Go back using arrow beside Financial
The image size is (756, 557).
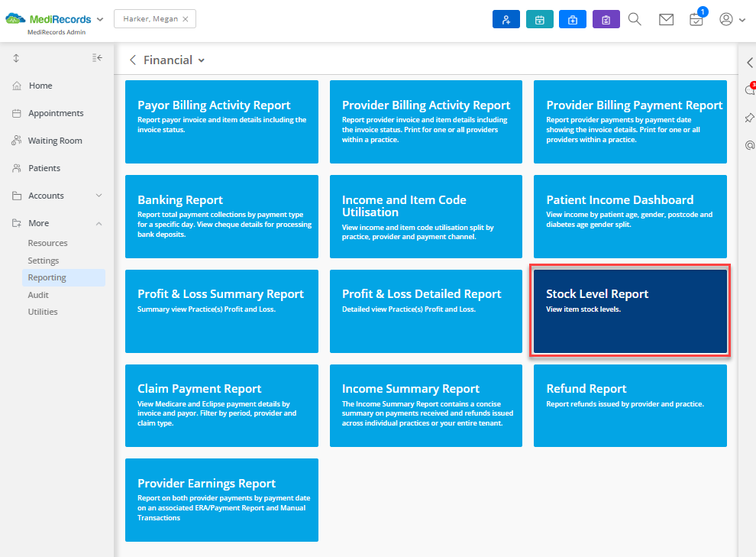click(x=133, y=60)
